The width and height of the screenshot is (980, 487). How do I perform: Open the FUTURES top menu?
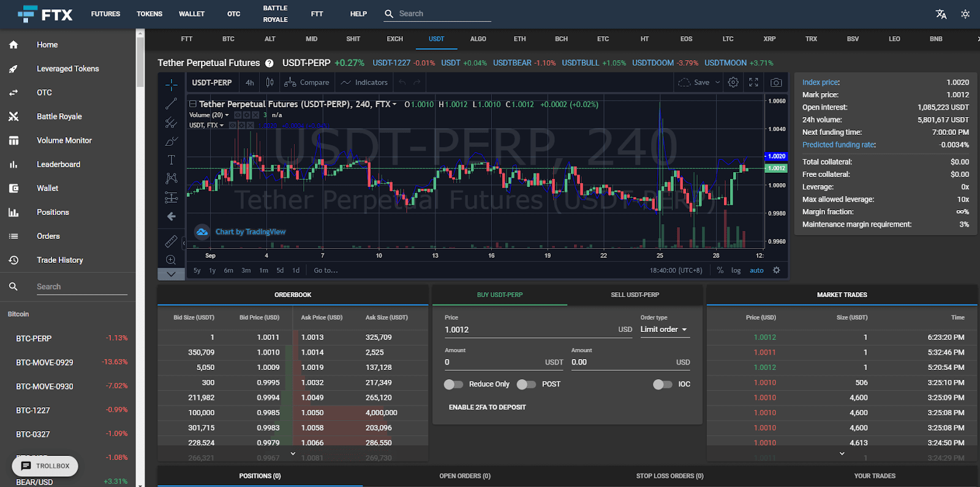tap(105, 14)
